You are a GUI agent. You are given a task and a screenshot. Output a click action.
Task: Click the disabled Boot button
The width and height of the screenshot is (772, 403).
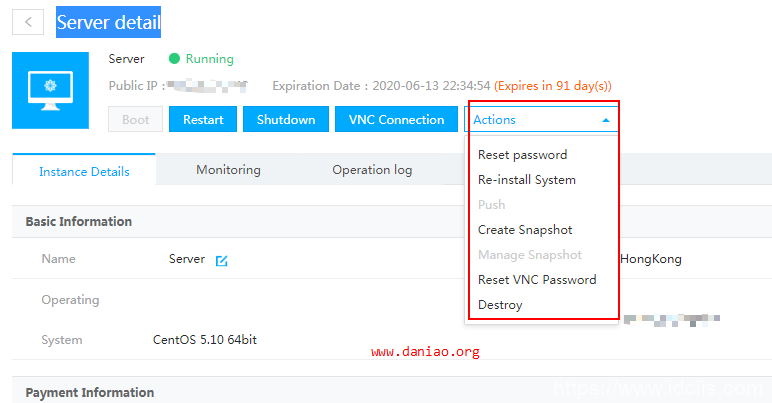coord(135,120)
